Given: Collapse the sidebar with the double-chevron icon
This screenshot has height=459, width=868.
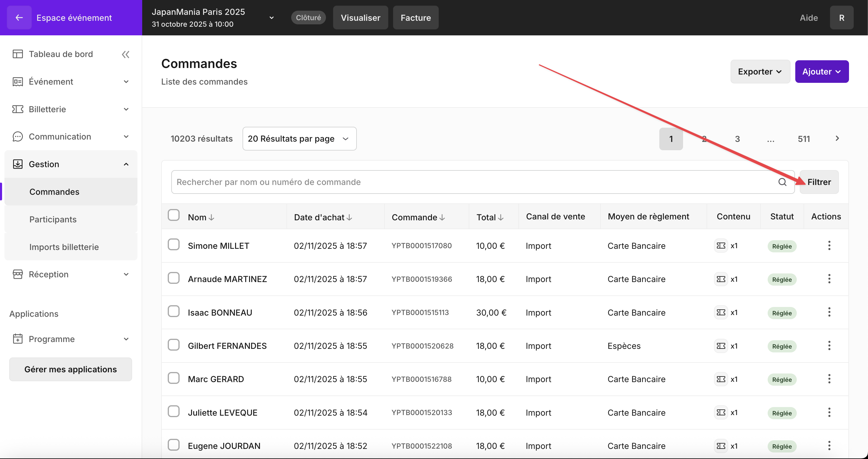Looking at the screenshot, I should 125,54.
